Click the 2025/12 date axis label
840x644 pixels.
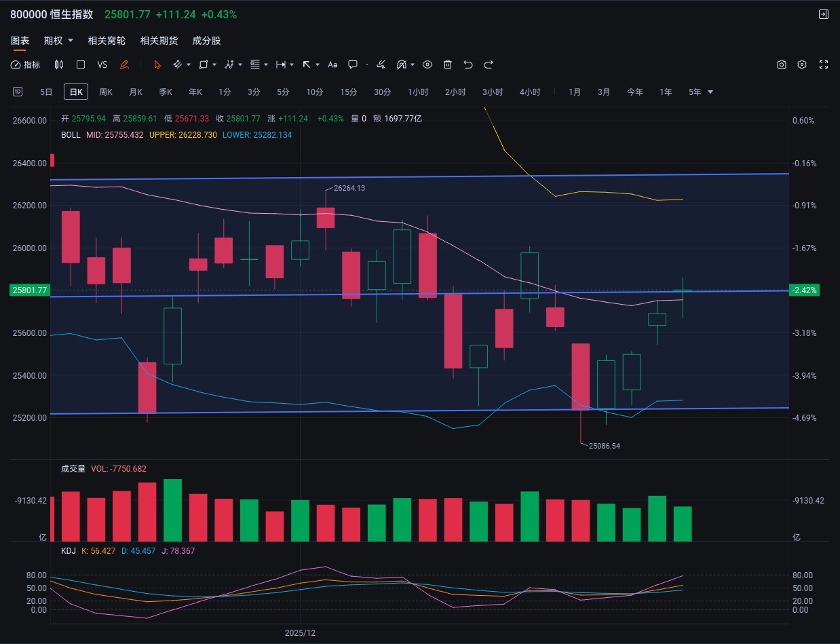click(x=300, y=632)
